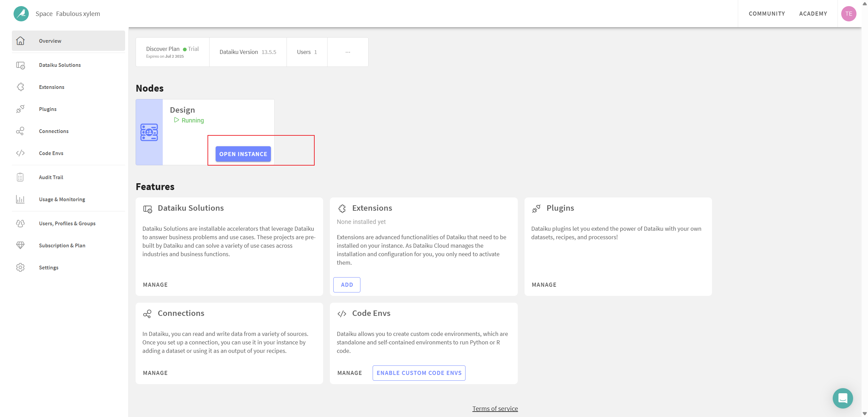868x417 pixels.
Task: Click the Audit Trail clipboard icon
Action: click(x=20, y=177)
